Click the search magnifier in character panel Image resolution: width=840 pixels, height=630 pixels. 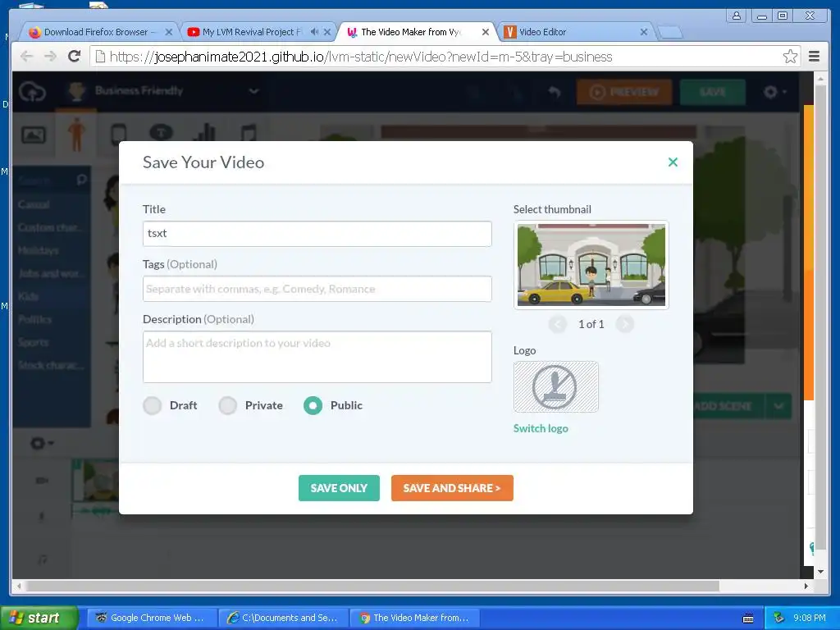tap(81, 180)
